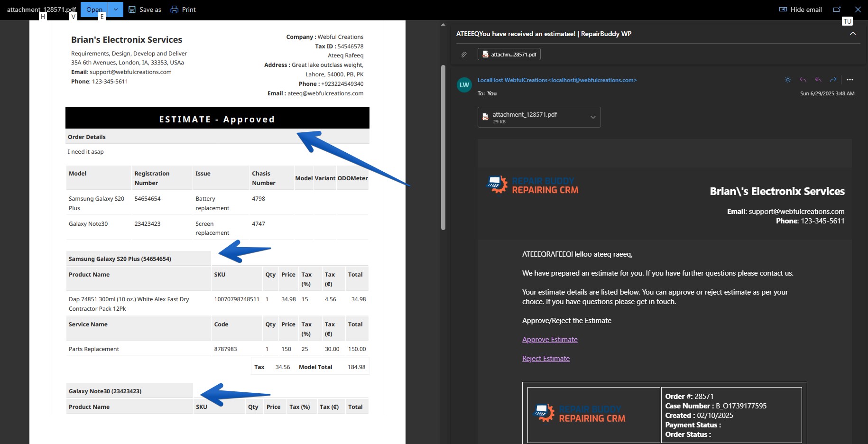Click the paperclip attachments icon

(464, 55)
